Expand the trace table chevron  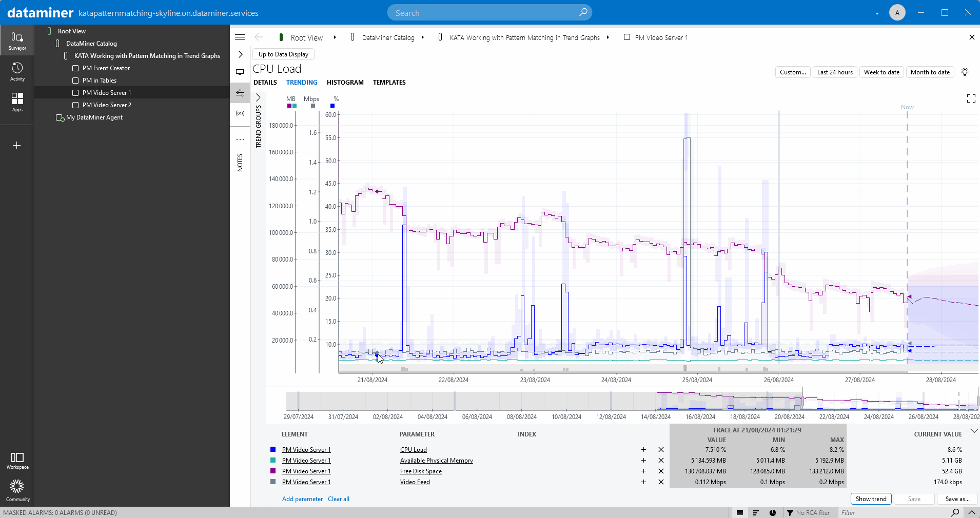coord(974,431)
